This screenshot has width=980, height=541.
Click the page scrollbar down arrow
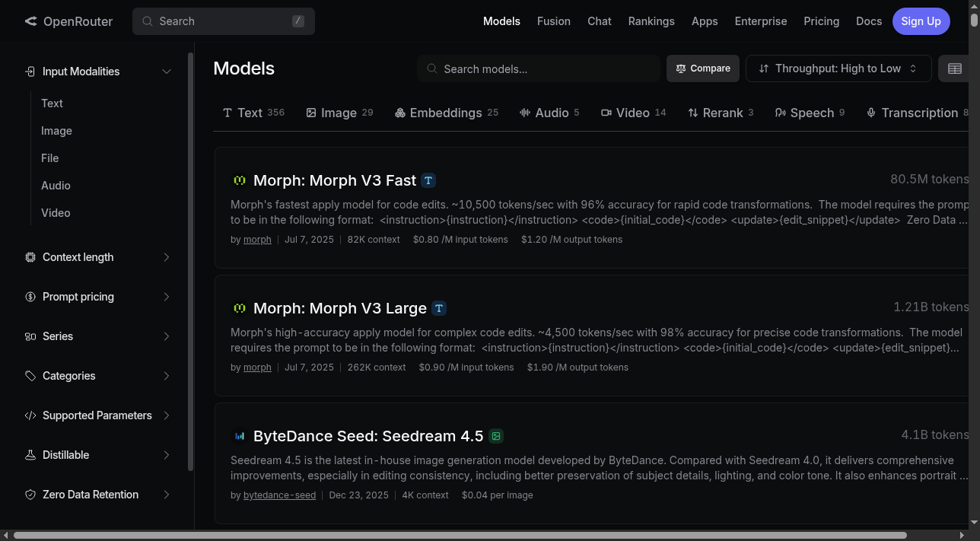[x=975, y=523]
